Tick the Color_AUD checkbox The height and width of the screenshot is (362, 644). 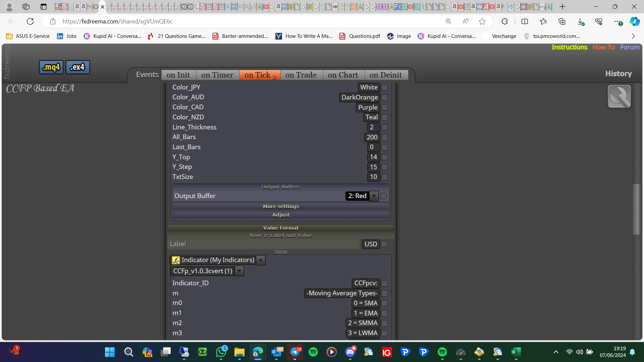[x=385, y=98]
